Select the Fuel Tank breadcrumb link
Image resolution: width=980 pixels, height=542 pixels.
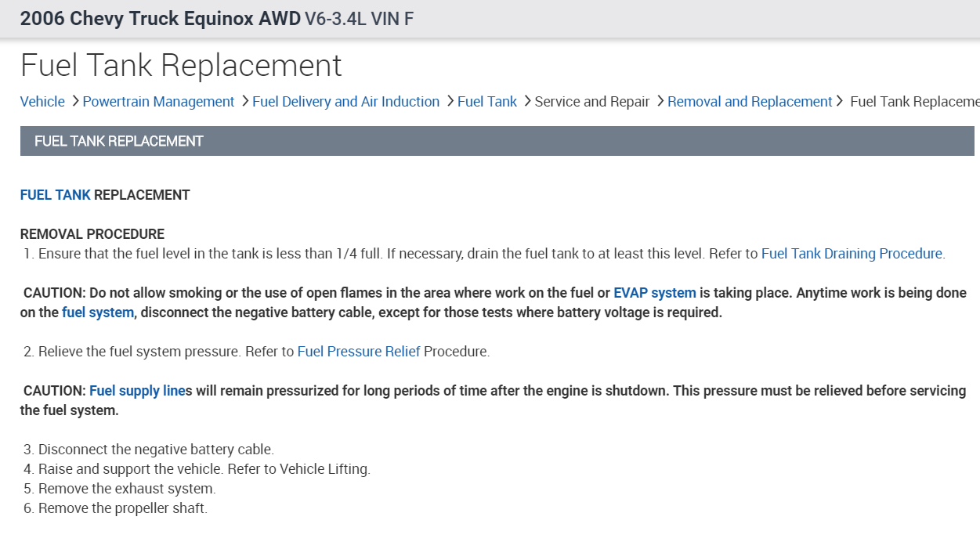coord(487,102)
